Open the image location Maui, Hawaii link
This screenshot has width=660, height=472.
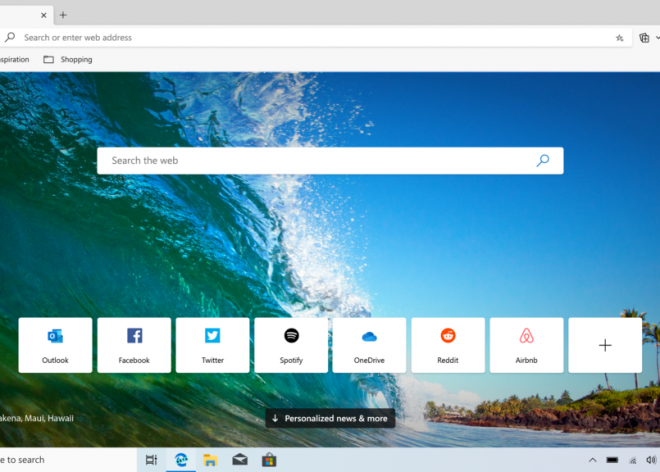[x=37, y=418]
